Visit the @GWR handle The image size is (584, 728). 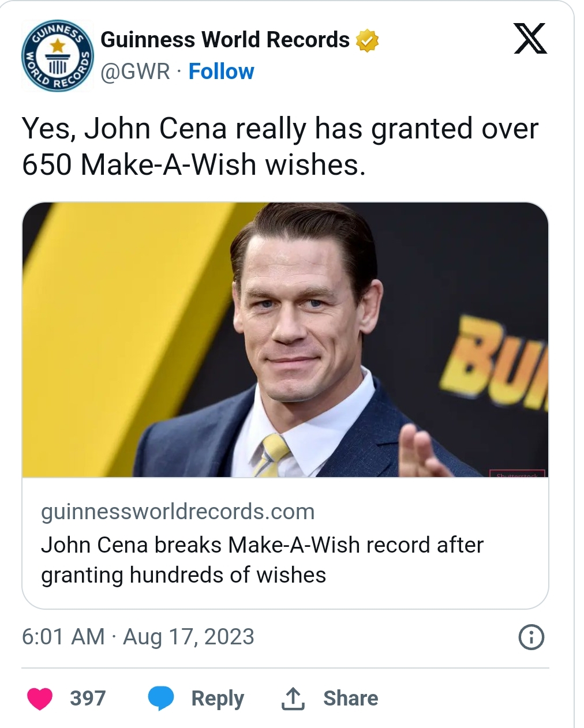tap(135, 72)
